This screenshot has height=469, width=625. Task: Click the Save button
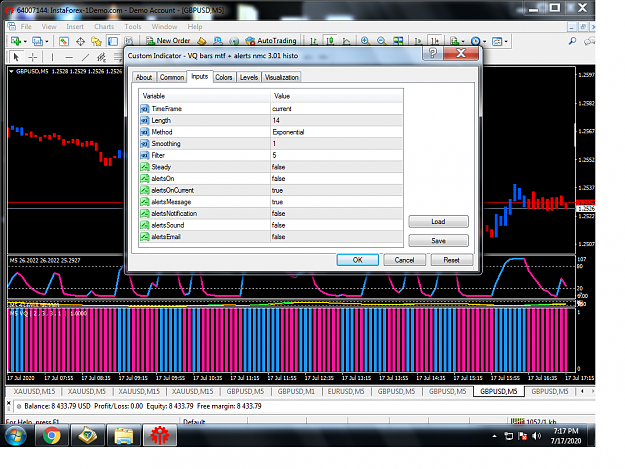pyautogui.click(x=438, y=241)
